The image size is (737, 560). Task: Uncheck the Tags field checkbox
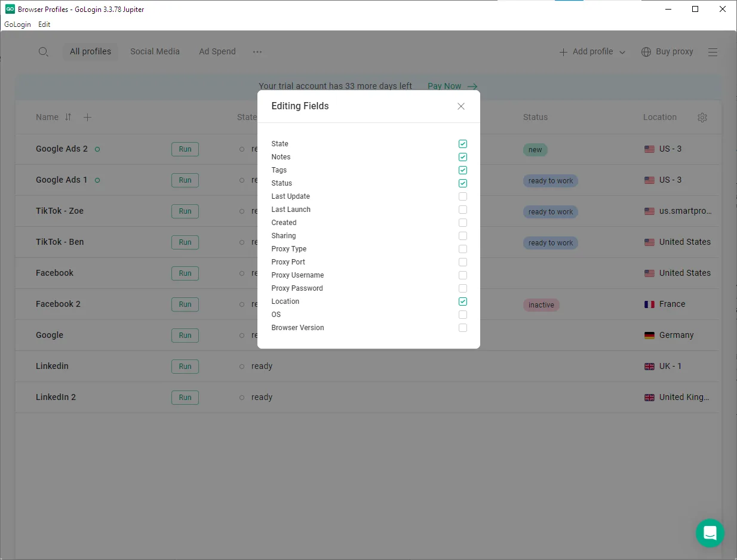(463, 170)
